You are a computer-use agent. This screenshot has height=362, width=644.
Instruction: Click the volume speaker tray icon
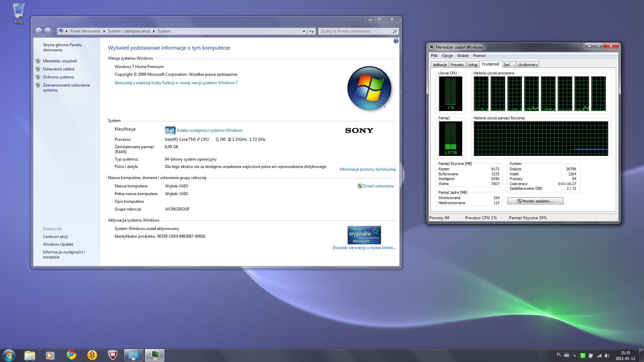(606, 355)
